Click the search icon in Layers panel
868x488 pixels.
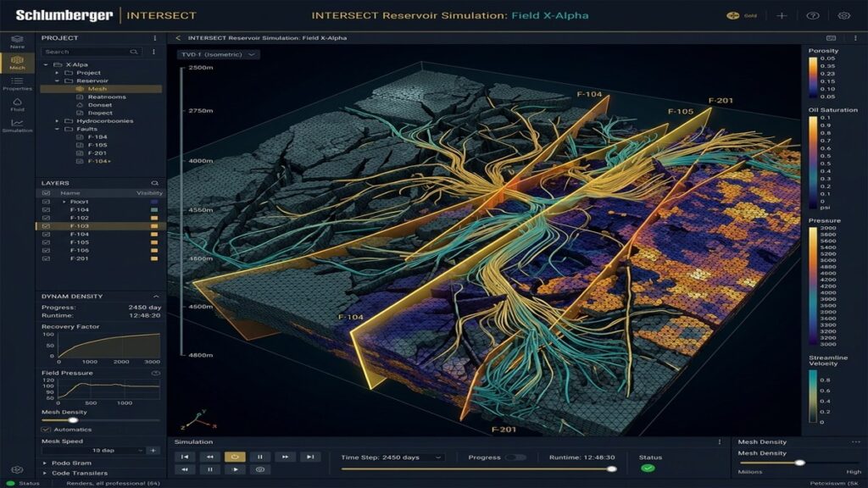pos(155,183)
